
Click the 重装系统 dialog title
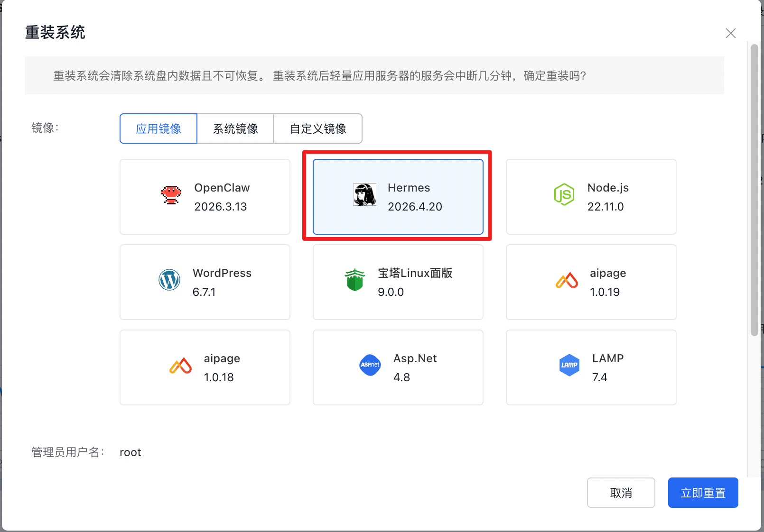[x=55, y=32]
